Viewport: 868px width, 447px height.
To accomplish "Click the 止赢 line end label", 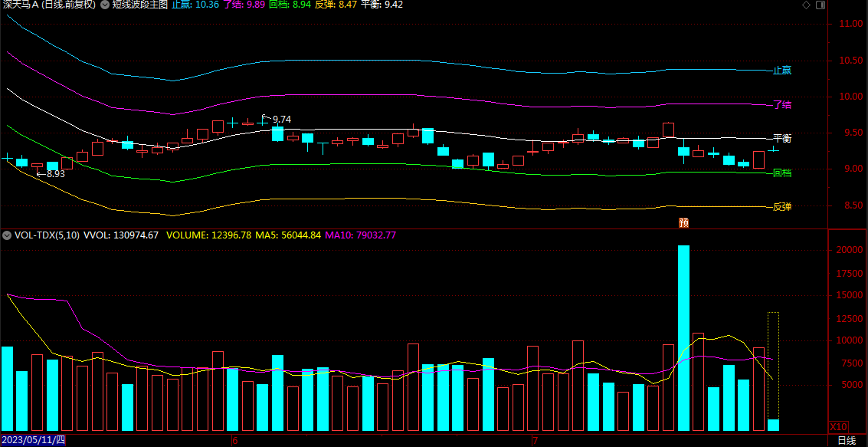I will (x=782, y=71).
